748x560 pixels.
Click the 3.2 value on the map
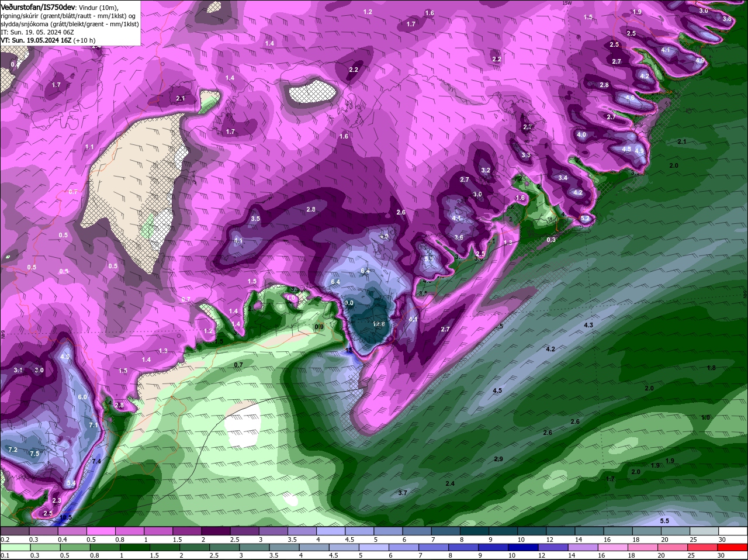pyautogui.click(x=486, y=170)
